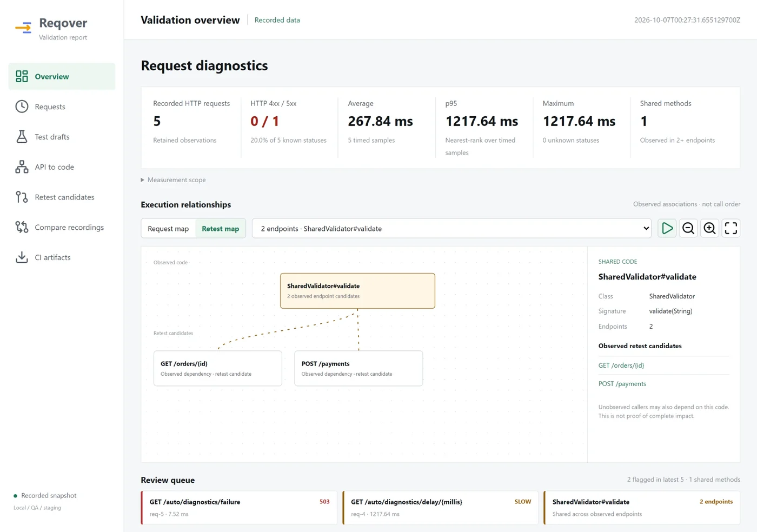Click the Retest candidates branch icon

(22, 197)
